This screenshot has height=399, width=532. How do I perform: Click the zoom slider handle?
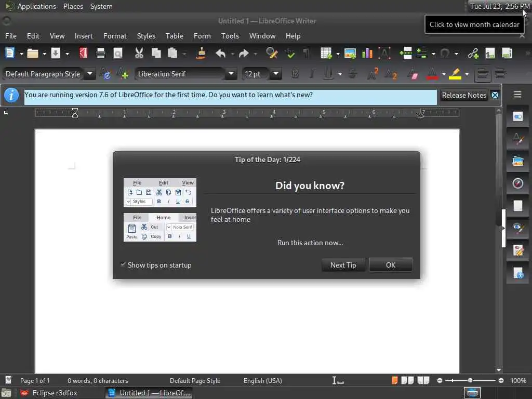(x=470, y=381)
